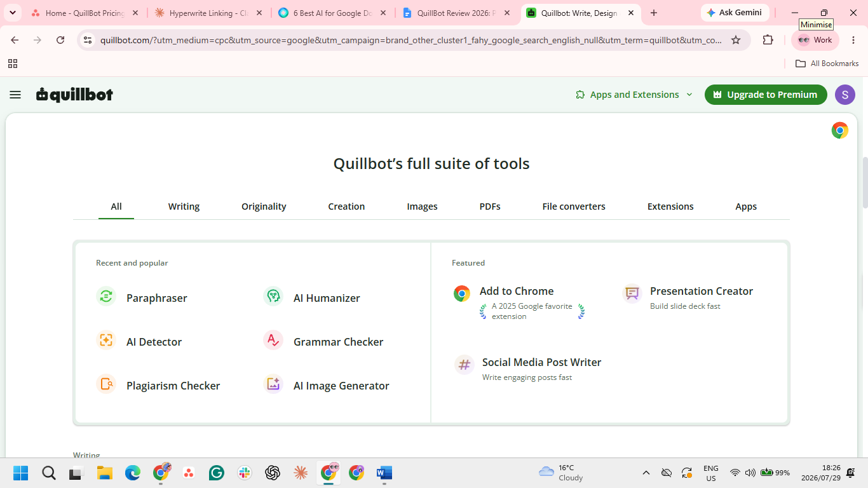Viewport: 868px width, 488px height.
Task: Switch to the Home - QuillBot Pricing browser tab
Action: pyautogui.click(x=84, y=13)
